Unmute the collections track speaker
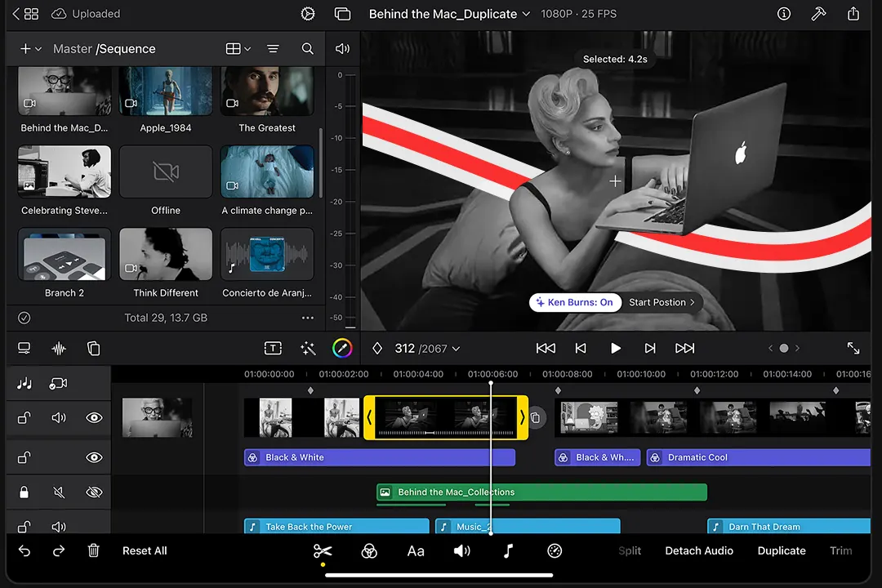Viewport: 882px width, 588px height. [x=59, y=492]
